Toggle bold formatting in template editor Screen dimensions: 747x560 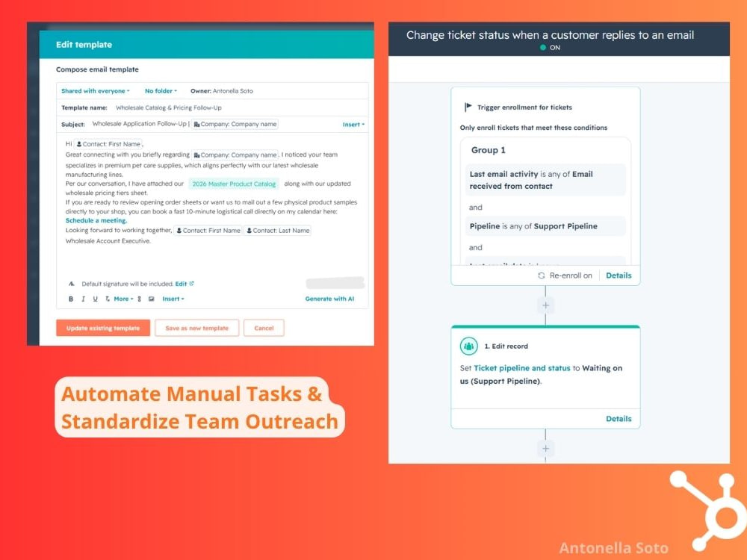[x=71, y=299]
